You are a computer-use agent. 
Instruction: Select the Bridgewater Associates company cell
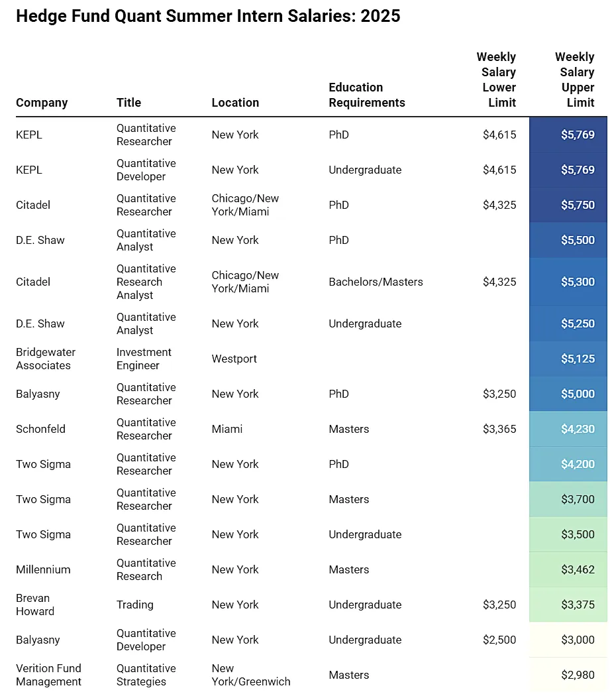pos(46,359)
